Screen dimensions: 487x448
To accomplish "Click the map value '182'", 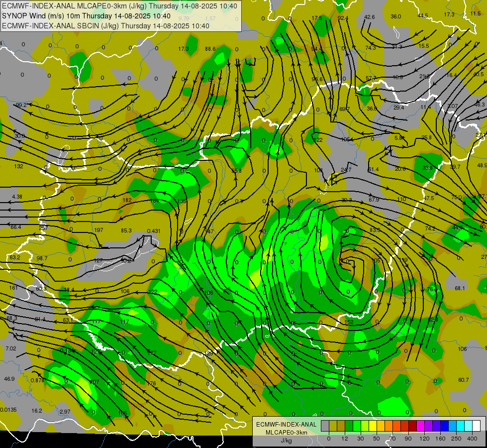I will coord(127,200).
